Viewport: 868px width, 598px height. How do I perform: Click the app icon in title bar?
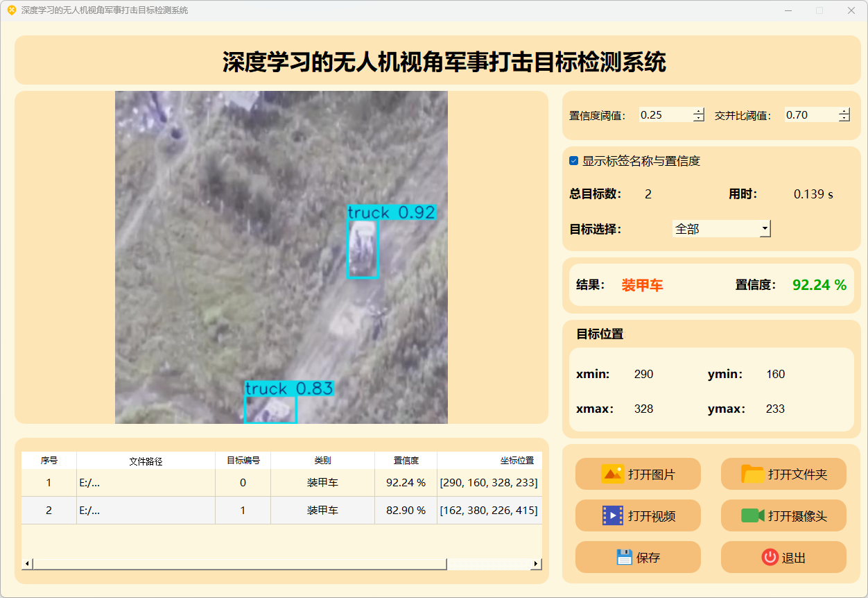coord(11,10)
